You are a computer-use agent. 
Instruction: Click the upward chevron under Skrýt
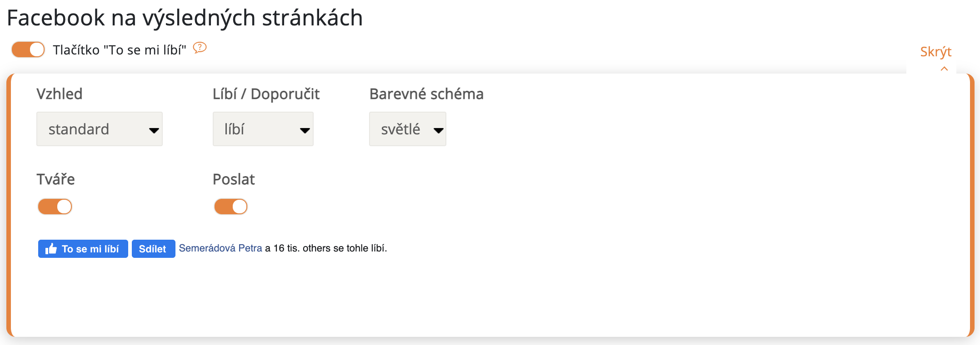944,69
